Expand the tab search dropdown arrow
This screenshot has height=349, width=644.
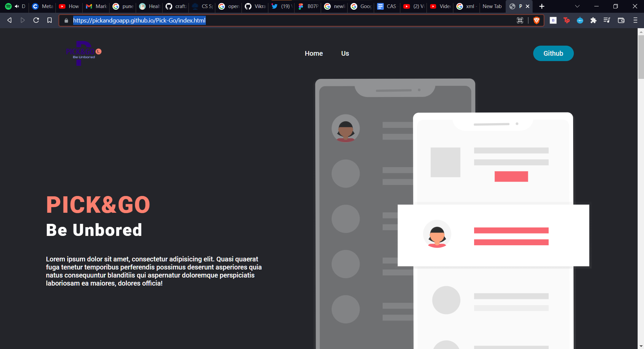(577, 6)
